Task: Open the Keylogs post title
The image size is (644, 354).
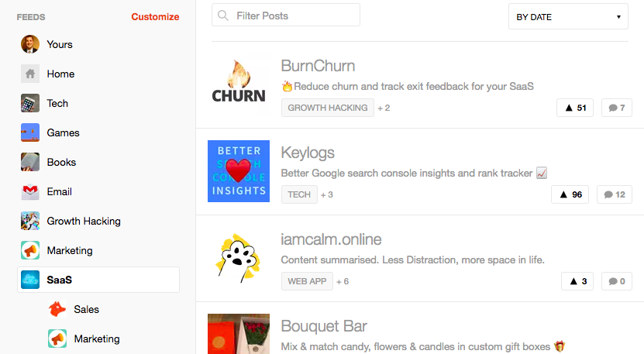Action: (308, 153)
